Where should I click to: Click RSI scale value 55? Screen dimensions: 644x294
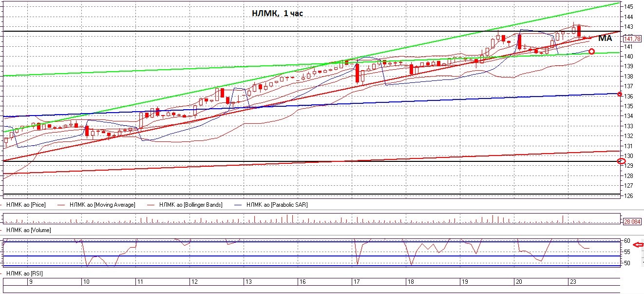[x=626, y=252]
